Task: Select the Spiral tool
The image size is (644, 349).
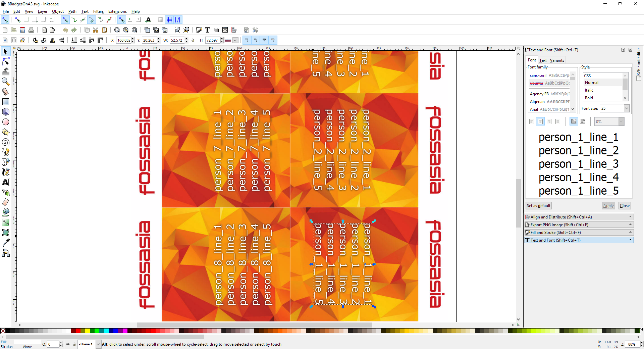Action: (5, 142)
